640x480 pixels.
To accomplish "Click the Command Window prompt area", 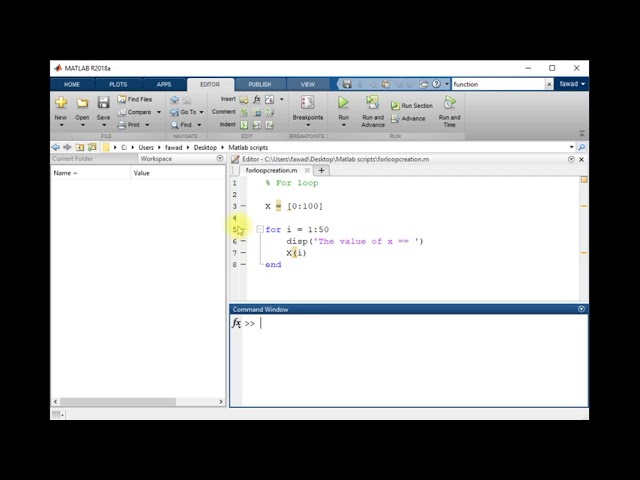I will pyautogui.click(x=414, y=361).
